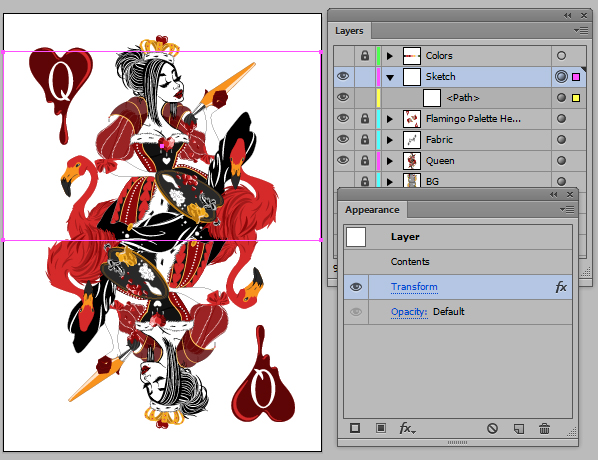Expand the Queen layer

(x=389, y=161)
